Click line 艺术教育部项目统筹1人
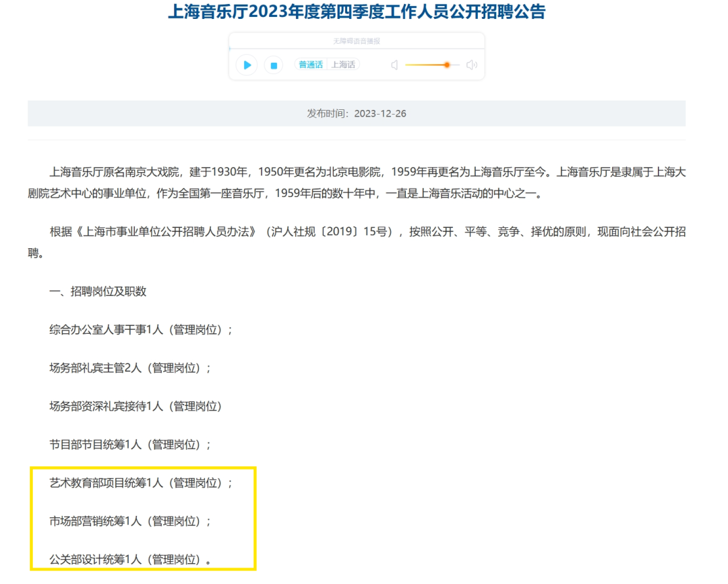728x584 pixels. (x=141, y=483)
